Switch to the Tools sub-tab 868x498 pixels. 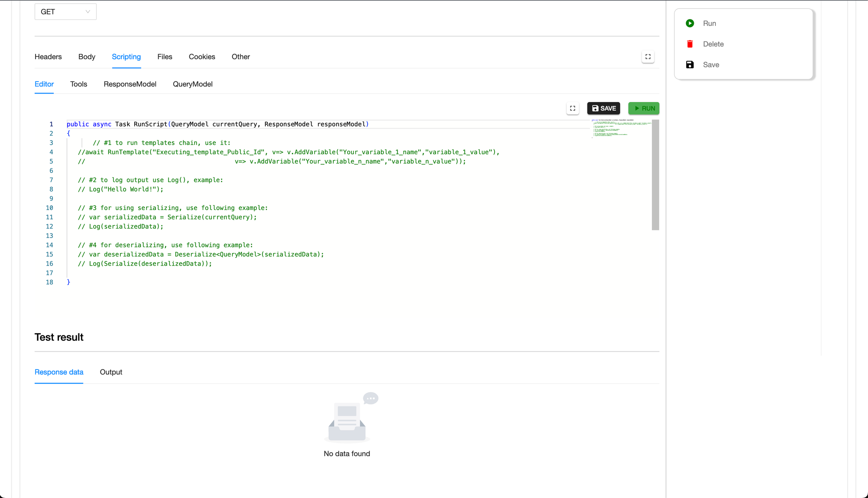pyautogui.click(x=78, y=84)
